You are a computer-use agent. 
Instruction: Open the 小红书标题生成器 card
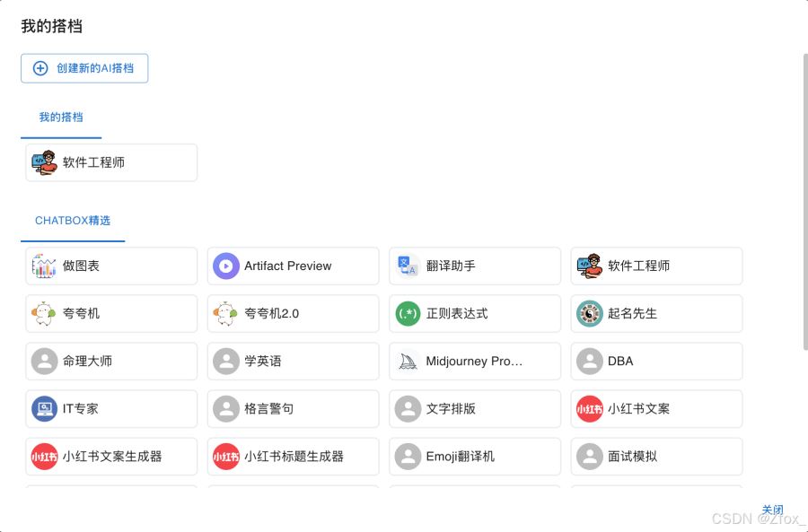click(x=293, y=456)
